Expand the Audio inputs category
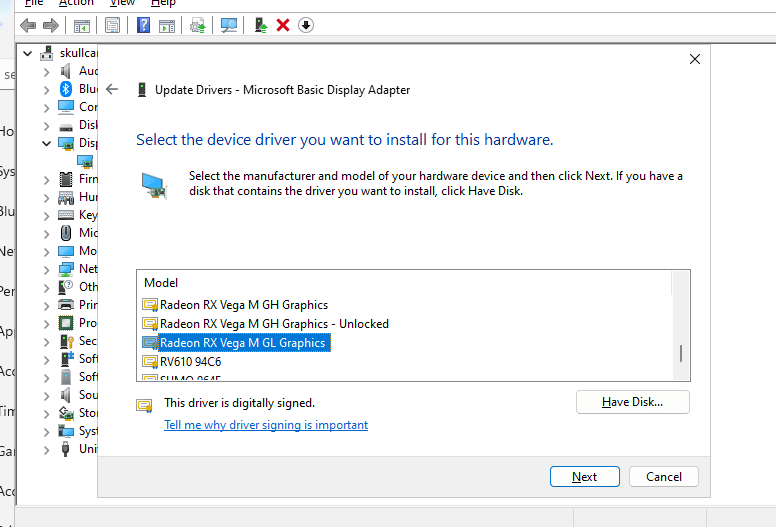 47,72
